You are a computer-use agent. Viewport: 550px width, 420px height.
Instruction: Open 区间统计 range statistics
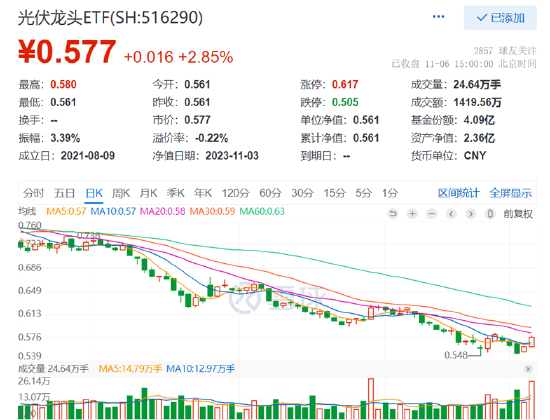click(x=458, y=193)
